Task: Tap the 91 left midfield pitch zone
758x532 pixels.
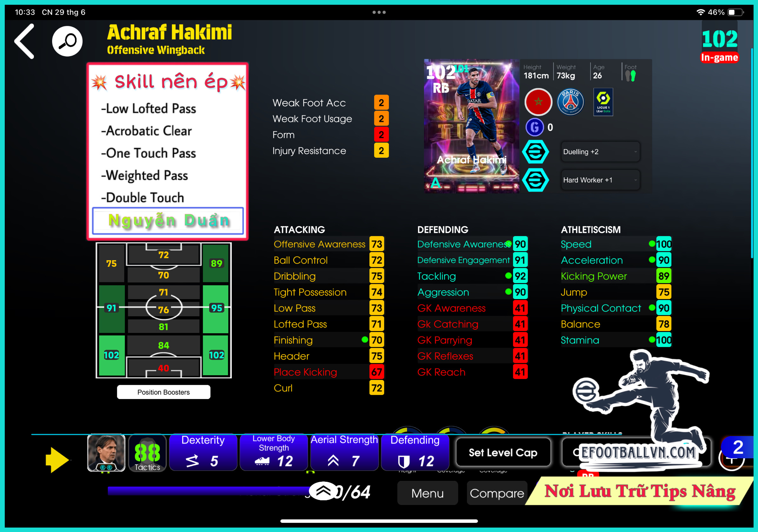Action: [112, 309]
